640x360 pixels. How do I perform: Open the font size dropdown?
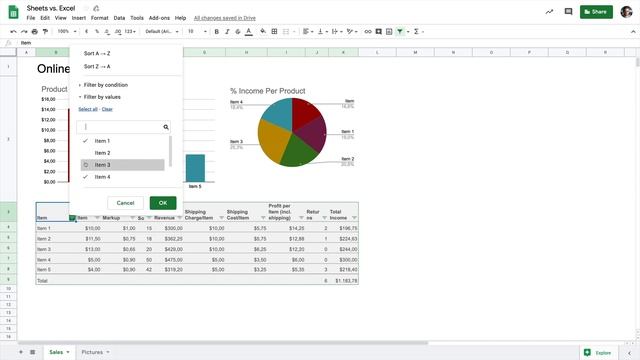[x=197, y=31]
